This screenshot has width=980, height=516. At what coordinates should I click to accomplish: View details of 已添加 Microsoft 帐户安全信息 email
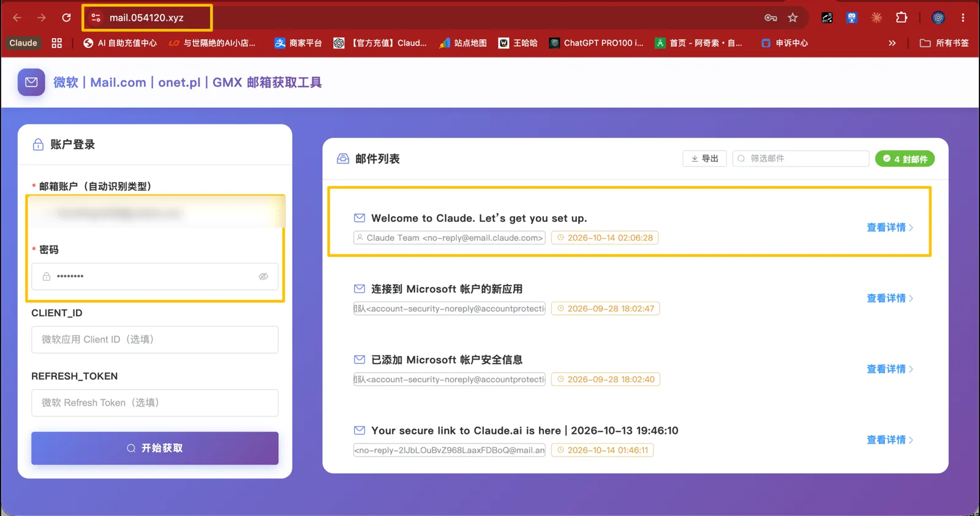(890, 369)
